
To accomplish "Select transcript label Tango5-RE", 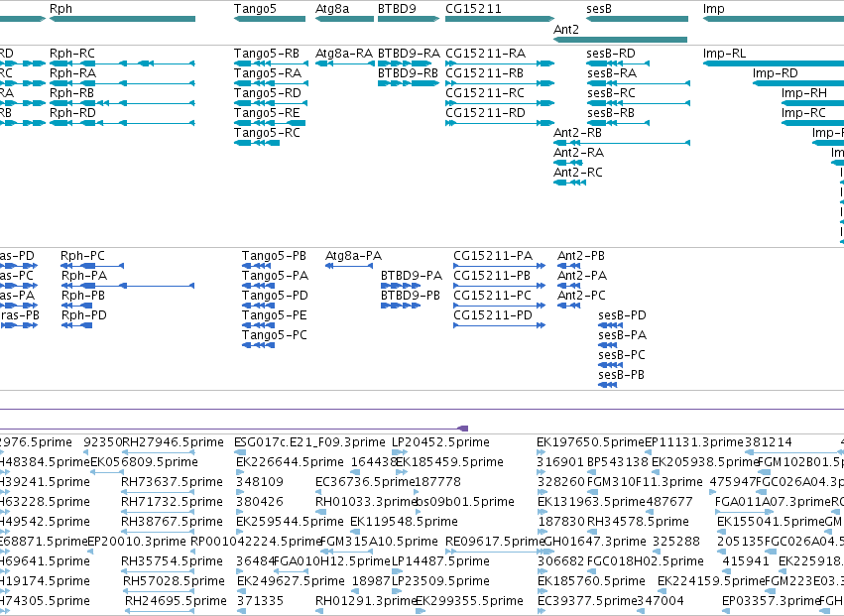I will point(267,113).
